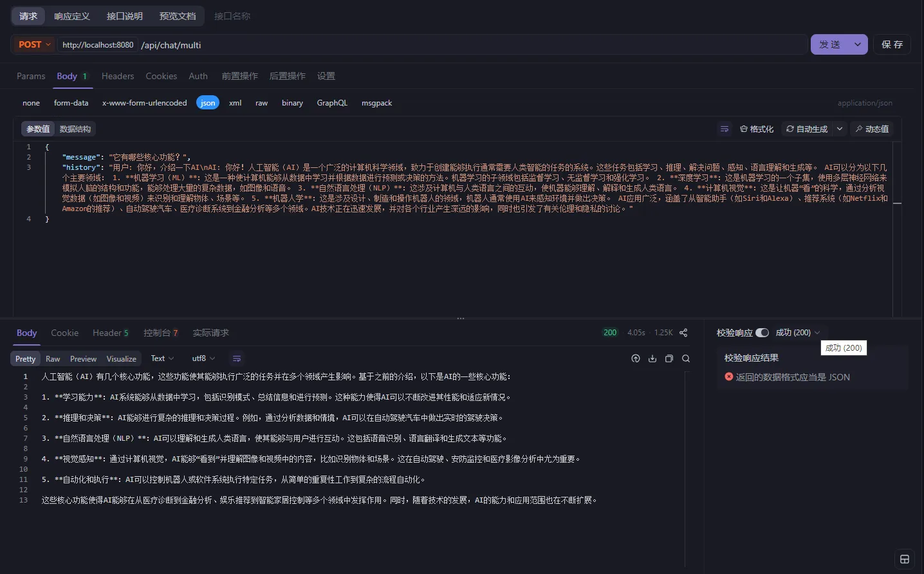
Task: Toggle word wrap icon beside utf8
Action: click(x=237, y=358)
